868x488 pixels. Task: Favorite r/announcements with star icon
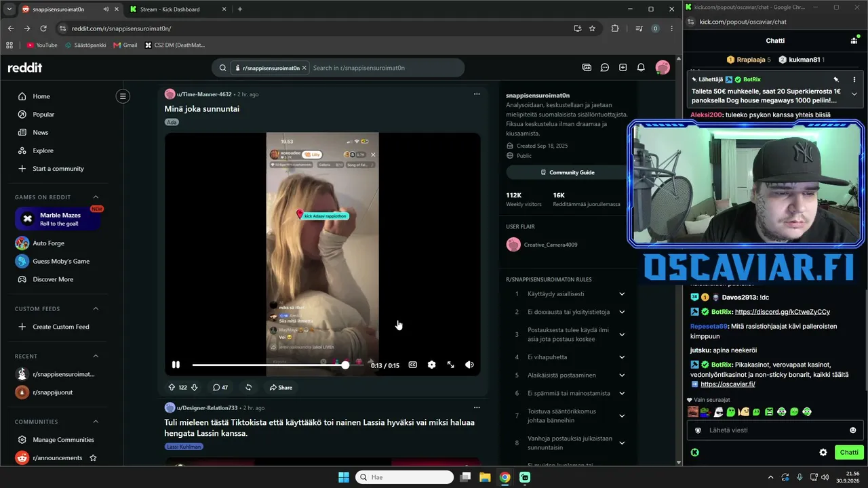(93, 458)
